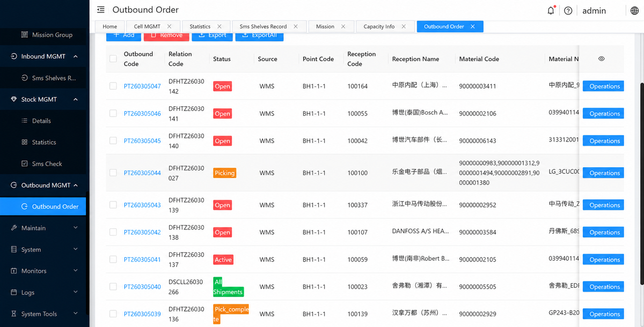
Task: Check the row PT260305042 checkbox
Action: click(113, 232)
